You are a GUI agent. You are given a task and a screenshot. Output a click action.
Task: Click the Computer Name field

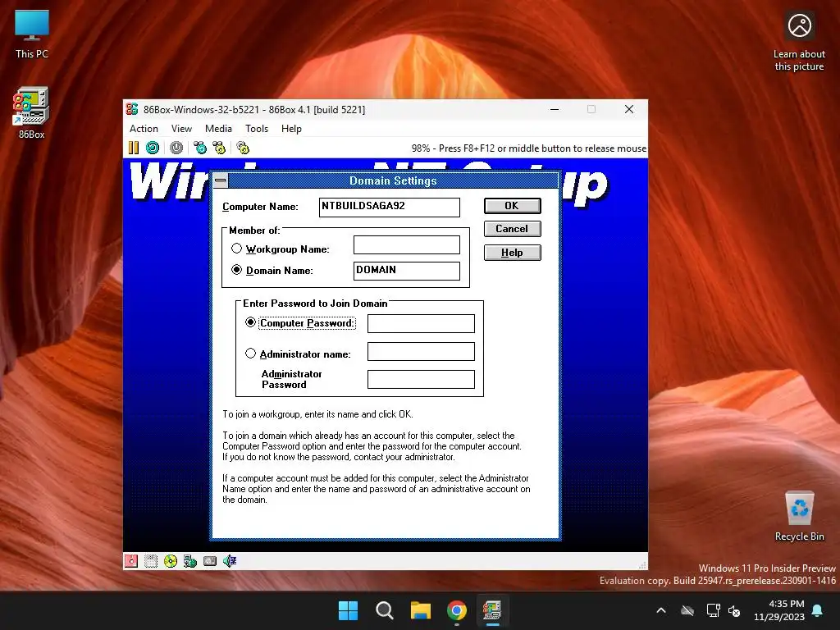coord(390,208)
